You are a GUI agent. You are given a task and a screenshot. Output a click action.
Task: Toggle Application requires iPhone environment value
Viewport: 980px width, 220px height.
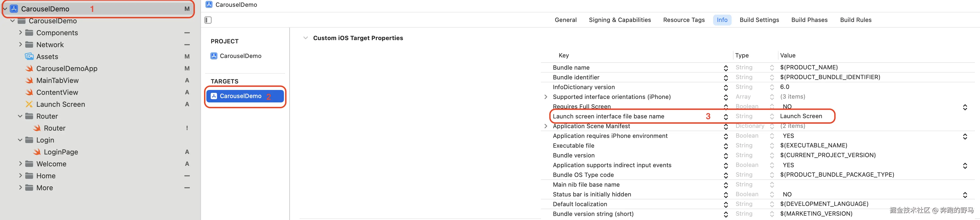tap(965, 136)
